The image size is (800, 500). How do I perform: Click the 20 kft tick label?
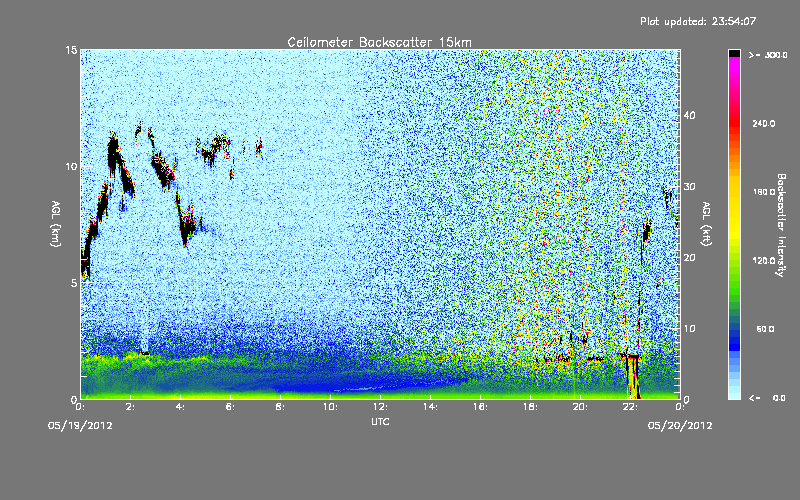689,258
